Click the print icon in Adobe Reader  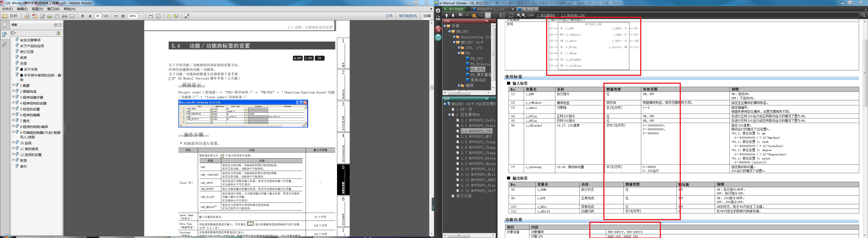coord(64,16)
